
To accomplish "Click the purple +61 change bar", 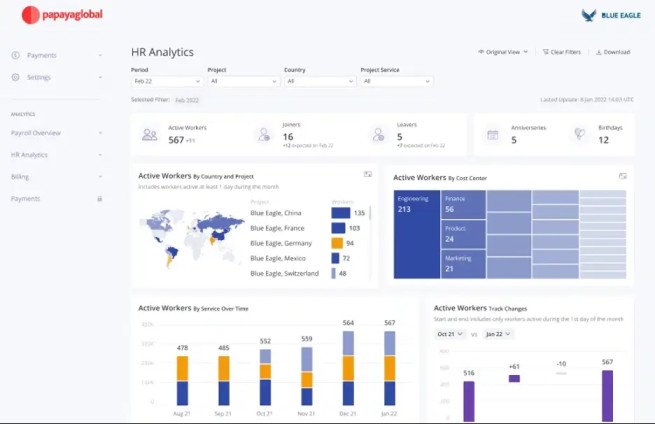I will (514, 378).
